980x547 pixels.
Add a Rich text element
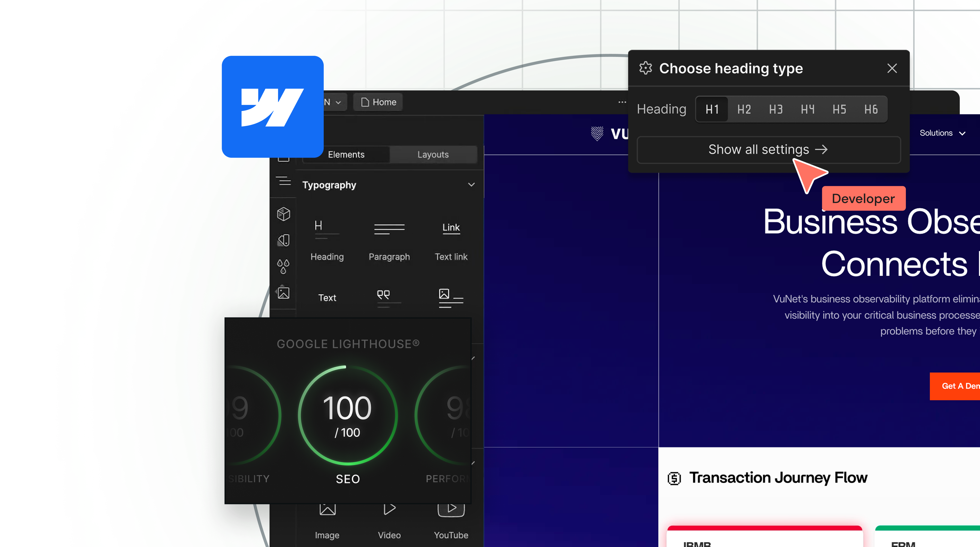click(x=451, y=298)
